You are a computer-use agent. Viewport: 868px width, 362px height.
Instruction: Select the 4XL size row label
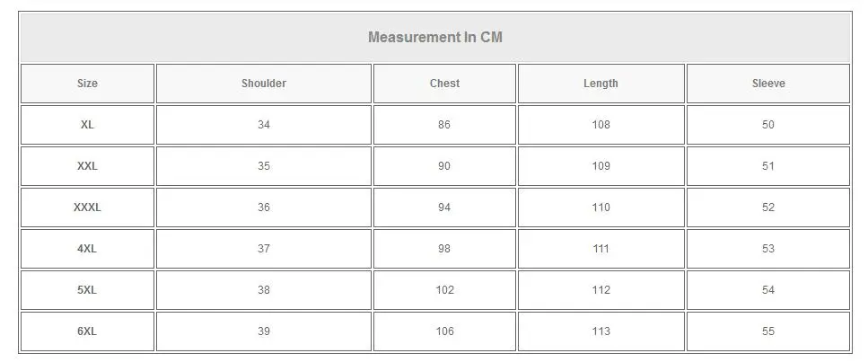pos(87,249)
